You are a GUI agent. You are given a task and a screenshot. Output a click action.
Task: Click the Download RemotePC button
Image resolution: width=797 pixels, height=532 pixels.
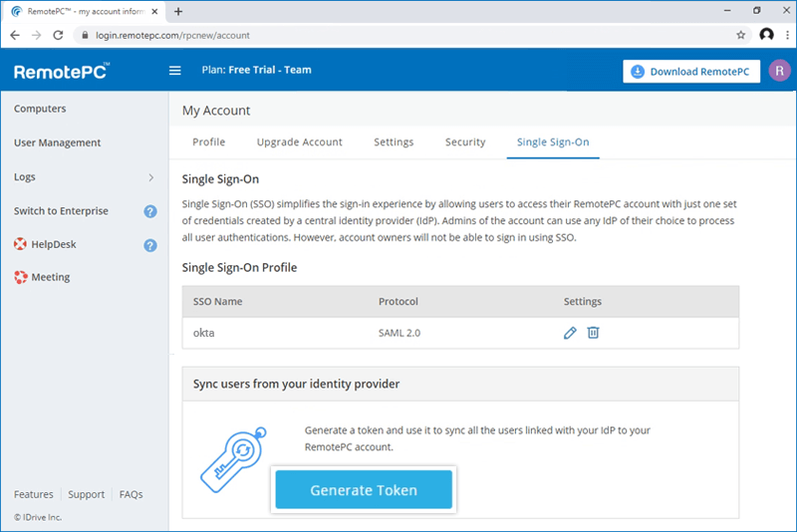coord(691,72)
